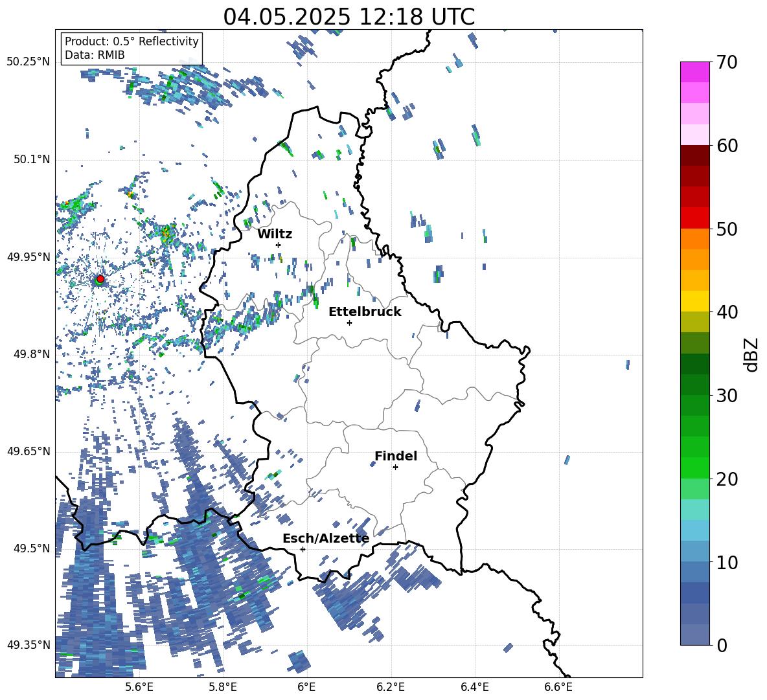Click the 5.6°E longitude label

[139, 687]
